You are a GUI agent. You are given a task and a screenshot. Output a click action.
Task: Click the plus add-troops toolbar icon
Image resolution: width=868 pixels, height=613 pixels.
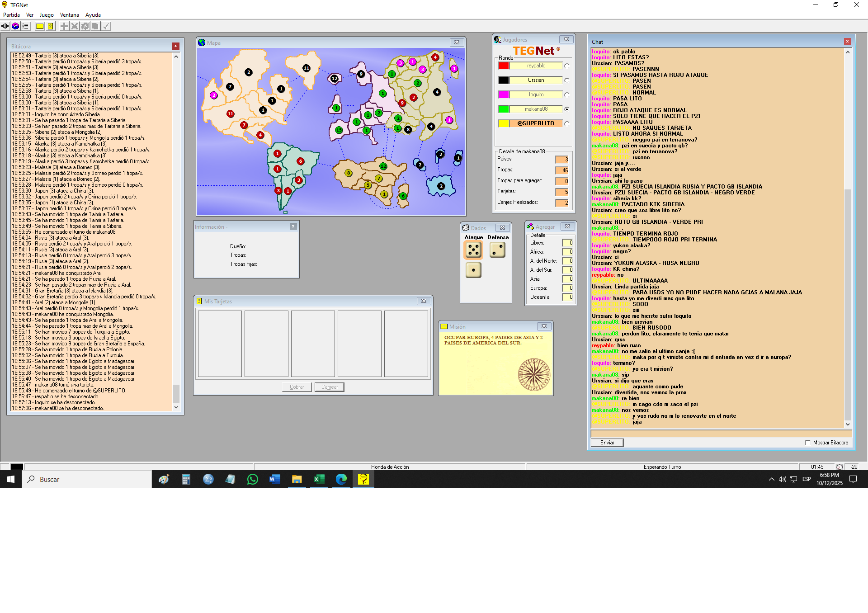[64, 26]
